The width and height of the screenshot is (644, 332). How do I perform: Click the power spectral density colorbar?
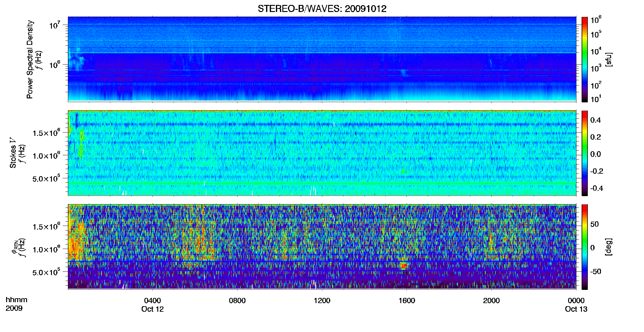585,59
